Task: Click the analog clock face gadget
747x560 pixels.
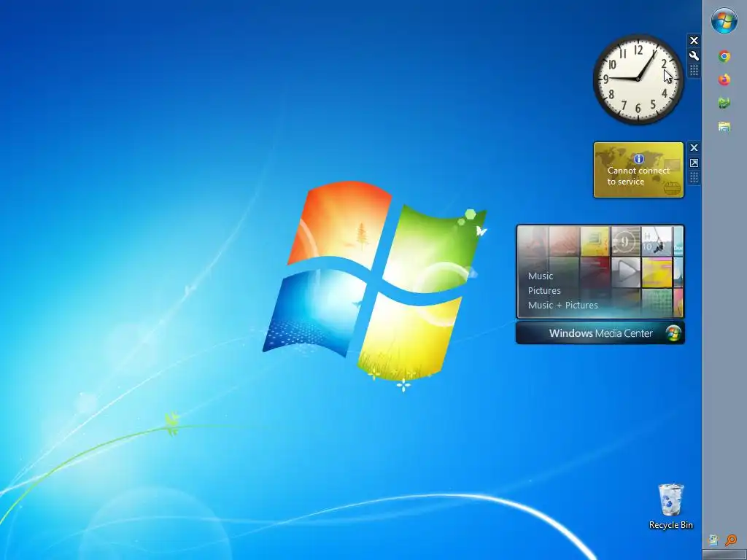Action: [638, 79]
